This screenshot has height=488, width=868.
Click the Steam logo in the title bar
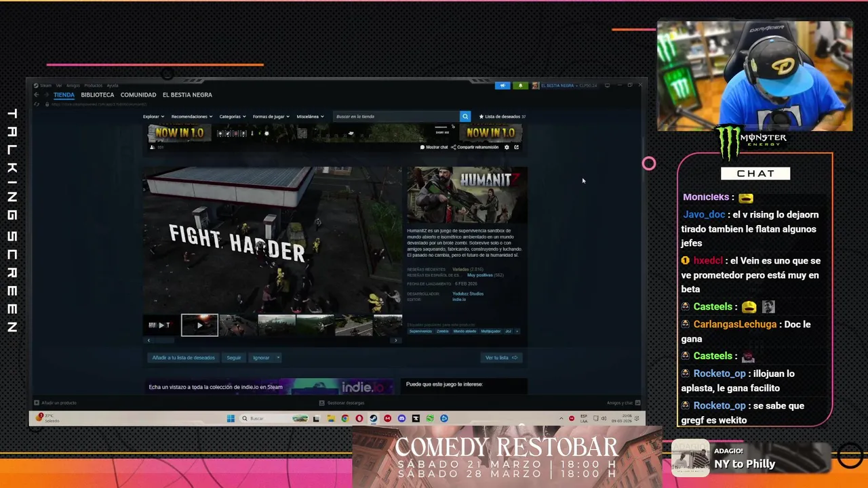[37, 85]
